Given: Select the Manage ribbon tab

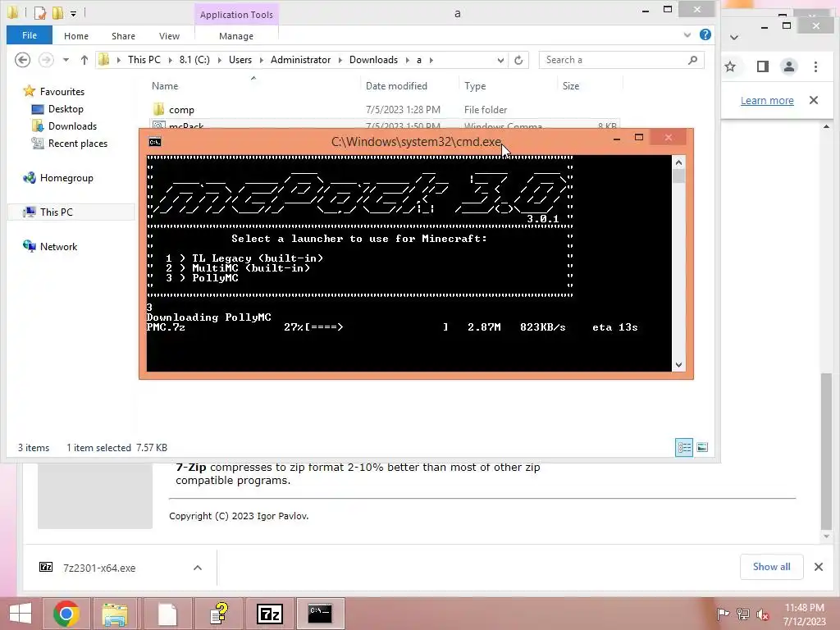Looking at the screenshot, I should [x=236, y=36].
